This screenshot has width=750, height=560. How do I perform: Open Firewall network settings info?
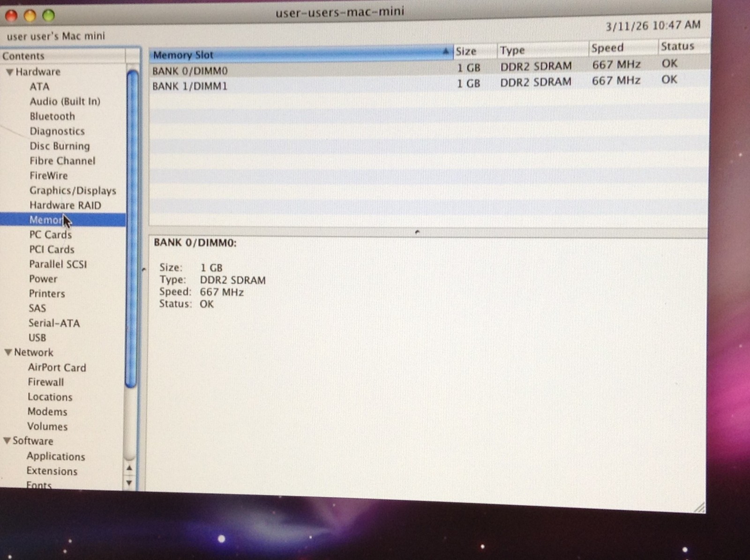tap(45, 382)
